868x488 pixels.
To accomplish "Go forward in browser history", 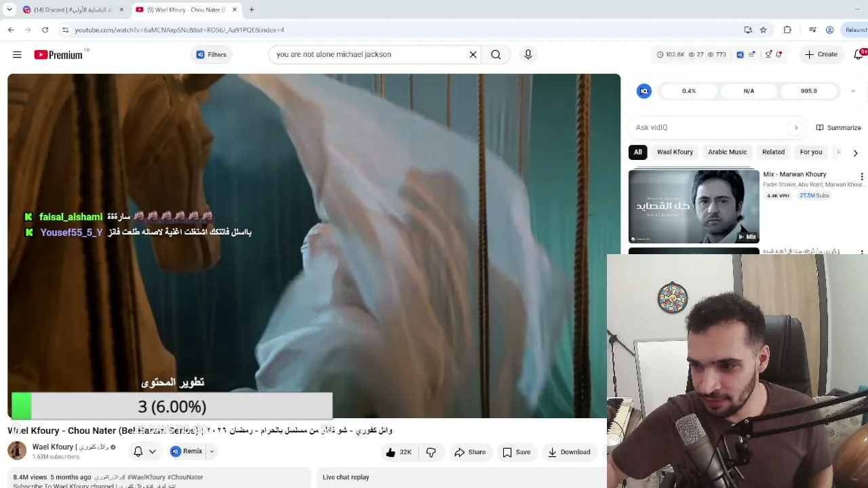I will (28, 30).
